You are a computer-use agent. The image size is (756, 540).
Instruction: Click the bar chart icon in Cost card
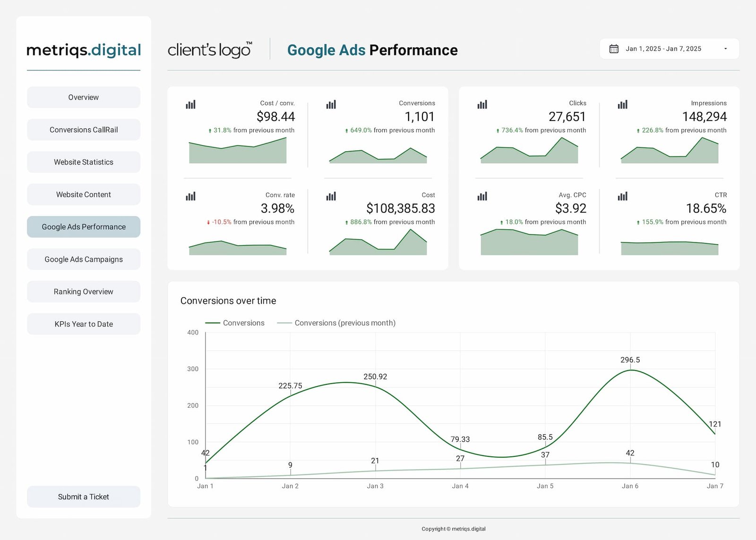coord(331,196)
